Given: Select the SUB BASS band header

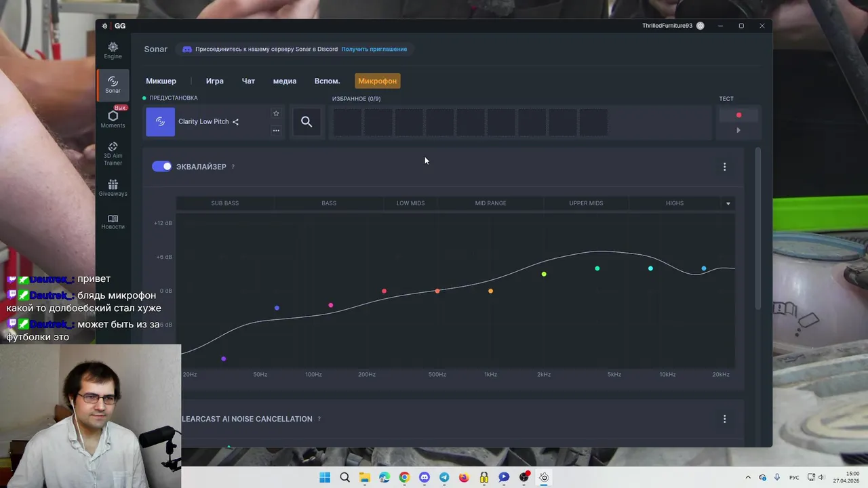Looking at the screenshot, I should click(225, 203).
